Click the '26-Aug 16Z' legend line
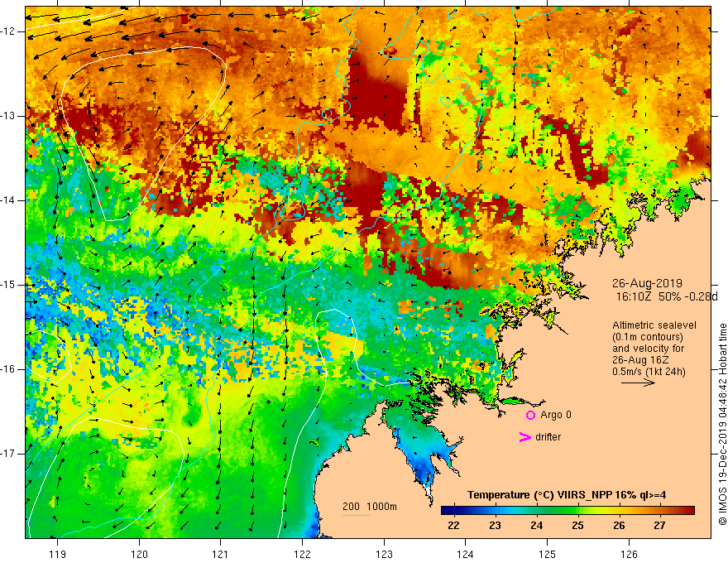This screenshot has width=728, height=563. pos(639,360)
